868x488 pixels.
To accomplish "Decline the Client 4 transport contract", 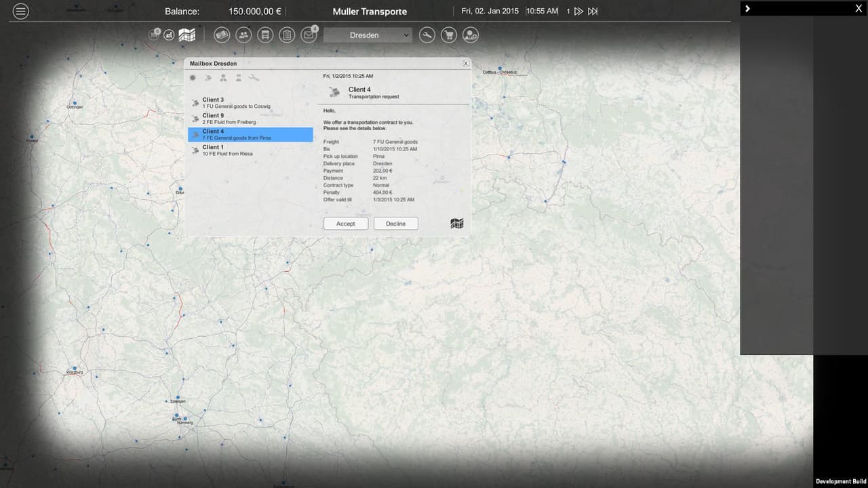I will (x=395, y=223).
